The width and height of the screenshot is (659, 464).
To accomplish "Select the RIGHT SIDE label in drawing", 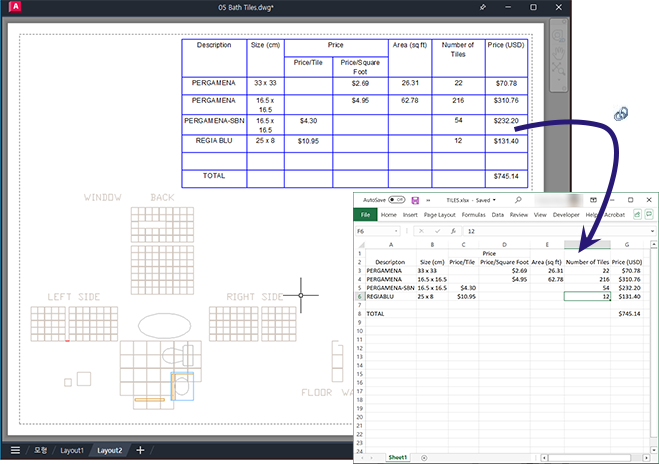I will (255, 297).
